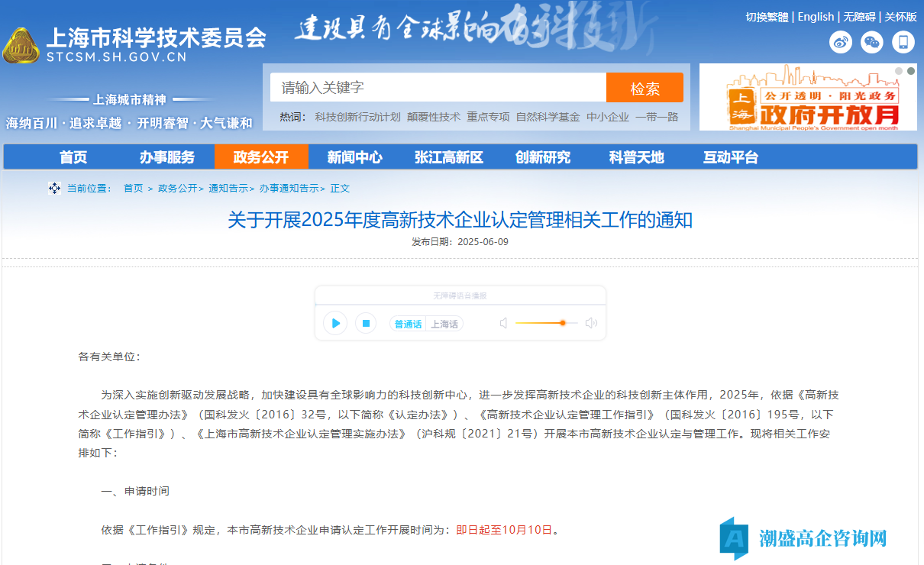This screenshot has height=565, width=924.
Task: Open the Weibo social icon
Action: pyautogui.click(x=841, y=42)
